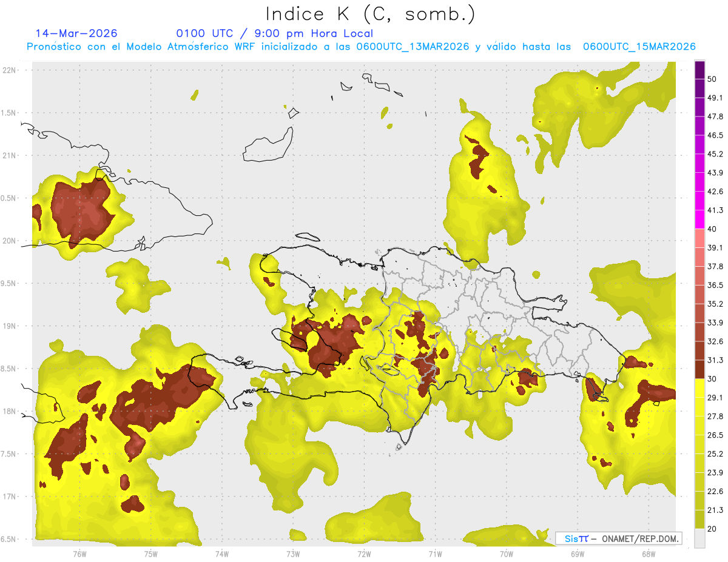Image resolution: width=728 pixels, height=562 pixels.
Task: Click the '39.1' legend value
Action: click(x=715, y=247)
